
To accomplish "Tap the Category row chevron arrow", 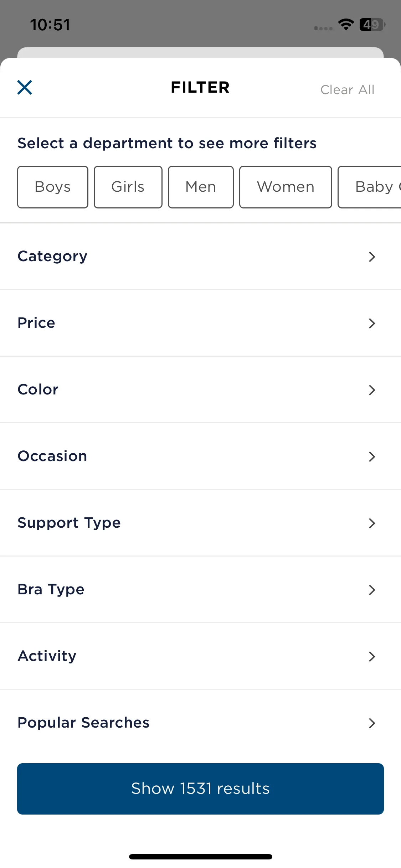I will pyautogui.click(x=372, y=257).
